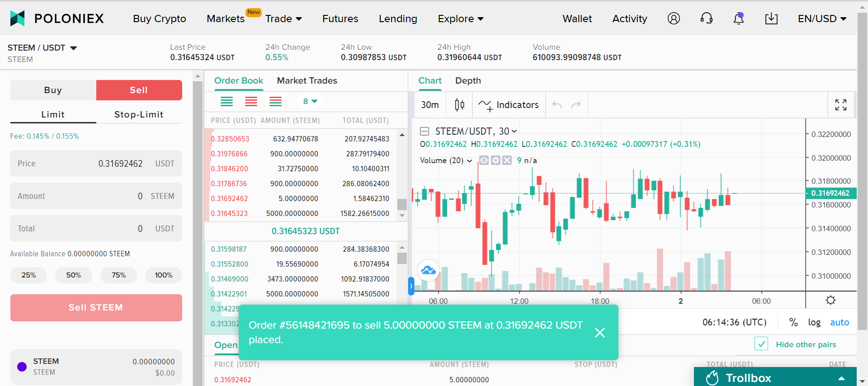Click the Sell STEEM button
The width and height of the screenshot is (868, 386).
tap(96, 308)
